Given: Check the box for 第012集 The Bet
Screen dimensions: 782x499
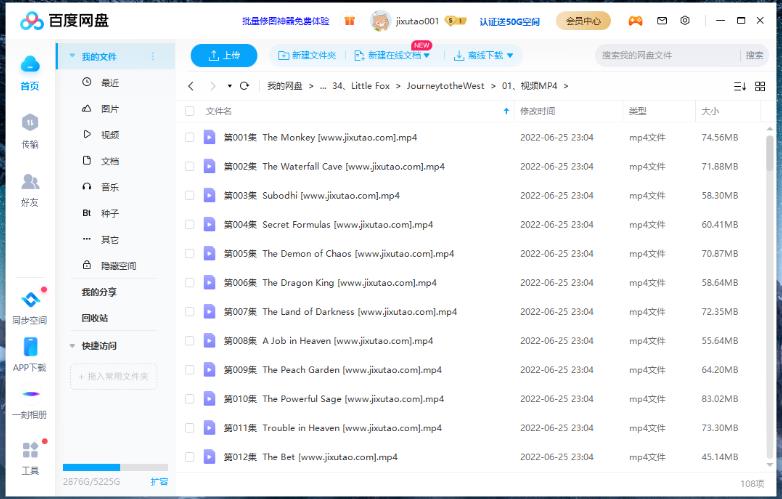Looking at the screenshot, I should [x=190, y=457].
